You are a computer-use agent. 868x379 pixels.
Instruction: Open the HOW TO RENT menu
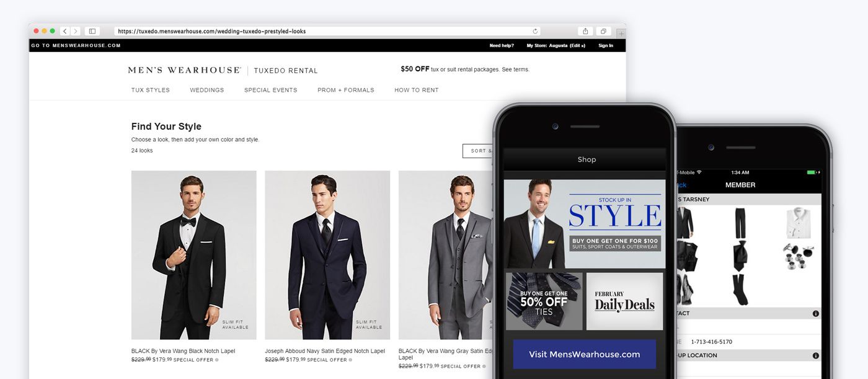[417, 90]
